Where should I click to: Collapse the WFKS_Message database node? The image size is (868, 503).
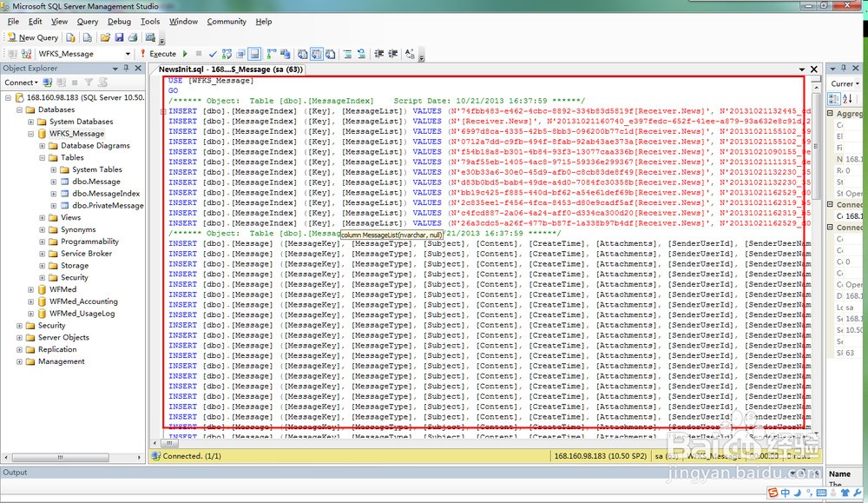(31, 134)
